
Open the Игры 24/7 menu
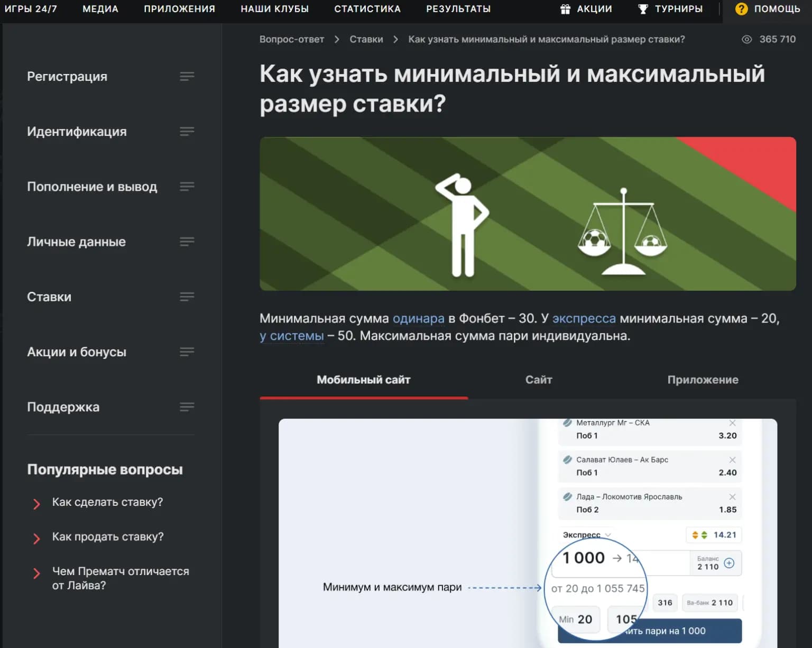pos(31,9)
